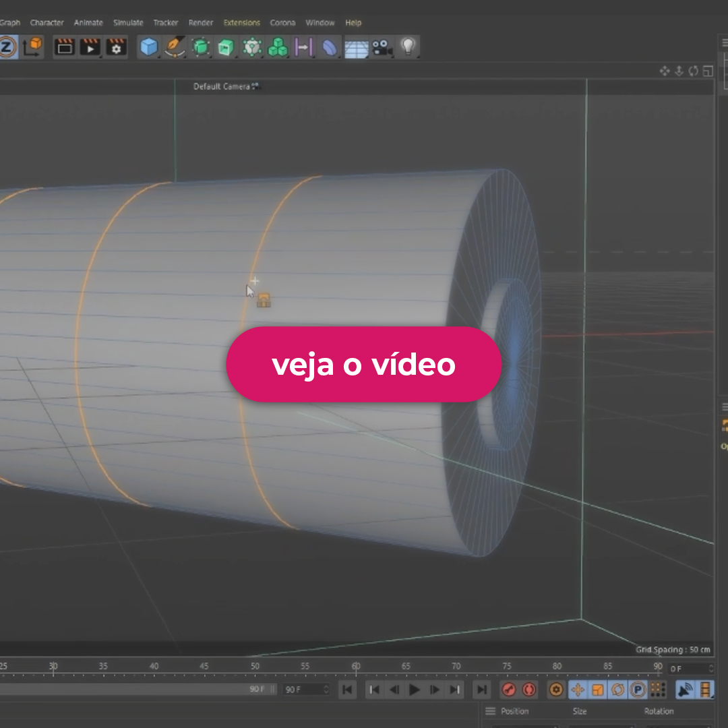The width and height of the screenshot is (728, 728).
Task: Expand the Position panel hamburger menu
Action: coord(491,711)
